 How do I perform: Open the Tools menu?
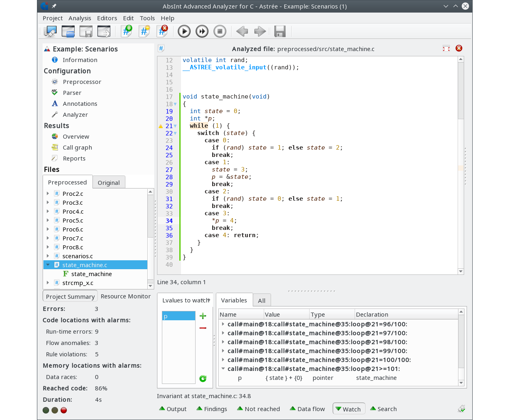tap(147, 18)
